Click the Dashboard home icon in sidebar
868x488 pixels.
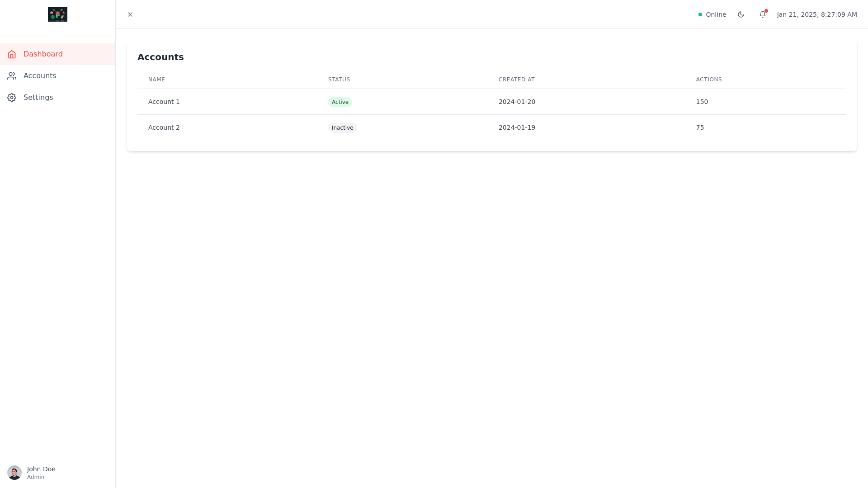pos(12,54)
